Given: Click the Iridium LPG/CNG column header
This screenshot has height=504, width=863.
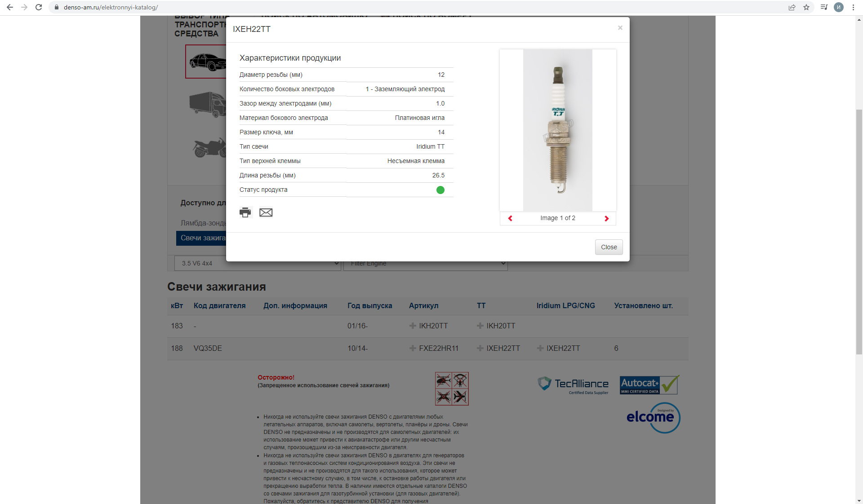Looking at the screenshot, I should tap(565, 305).
